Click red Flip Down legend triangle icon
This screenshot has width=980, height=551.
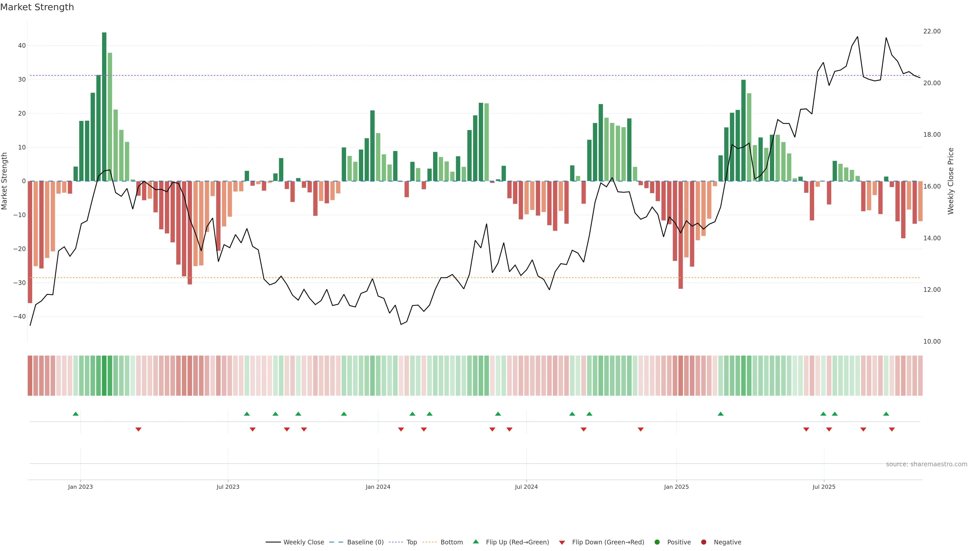[x=562, y=542]
